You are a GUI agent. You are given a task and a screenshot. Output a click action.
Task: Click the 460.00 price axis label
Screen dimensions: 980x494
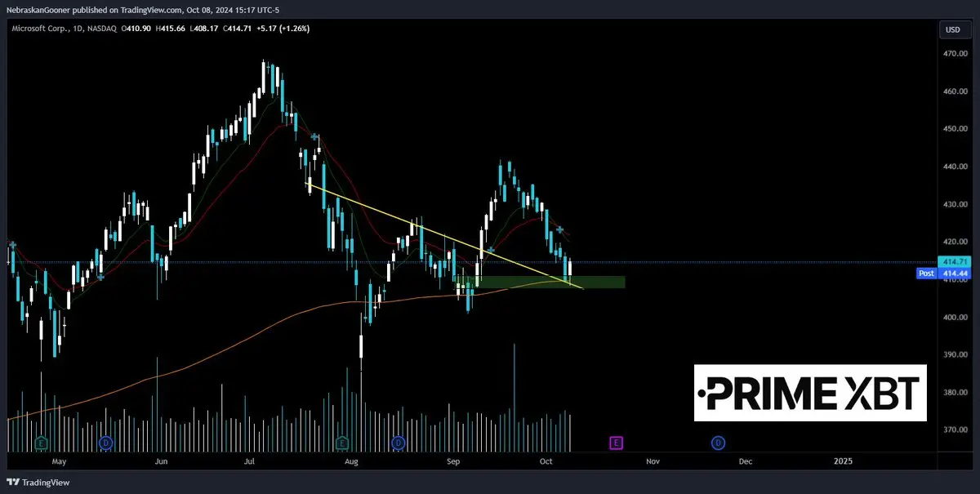pyautogui.click(x=954, y=91)
